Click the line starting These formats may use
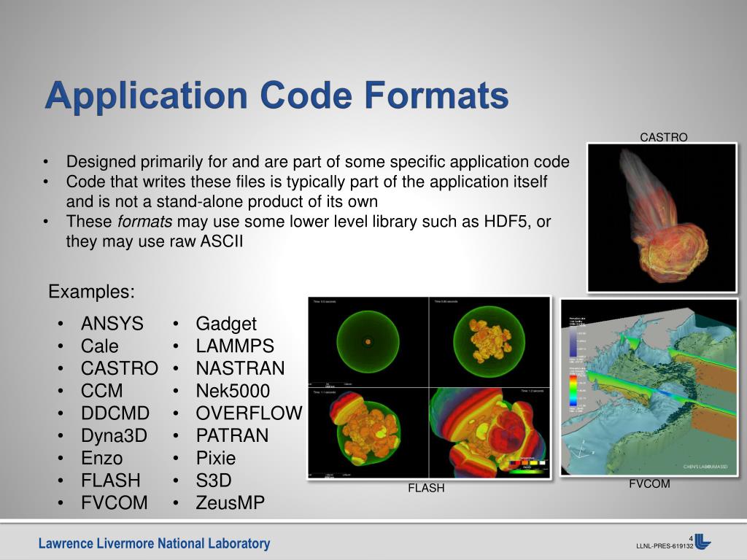The height and width of the screenshot is (560, 747). [x=309, y=222]
